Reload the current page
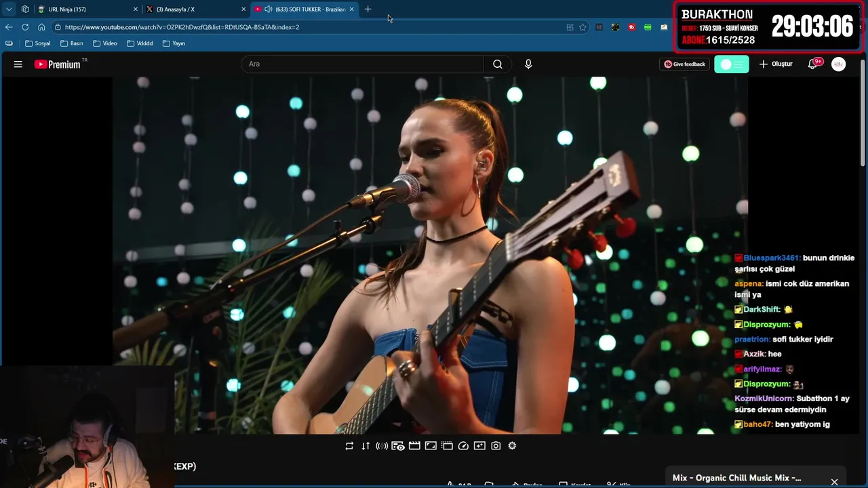The image size is (868, 488). point(25,27)
